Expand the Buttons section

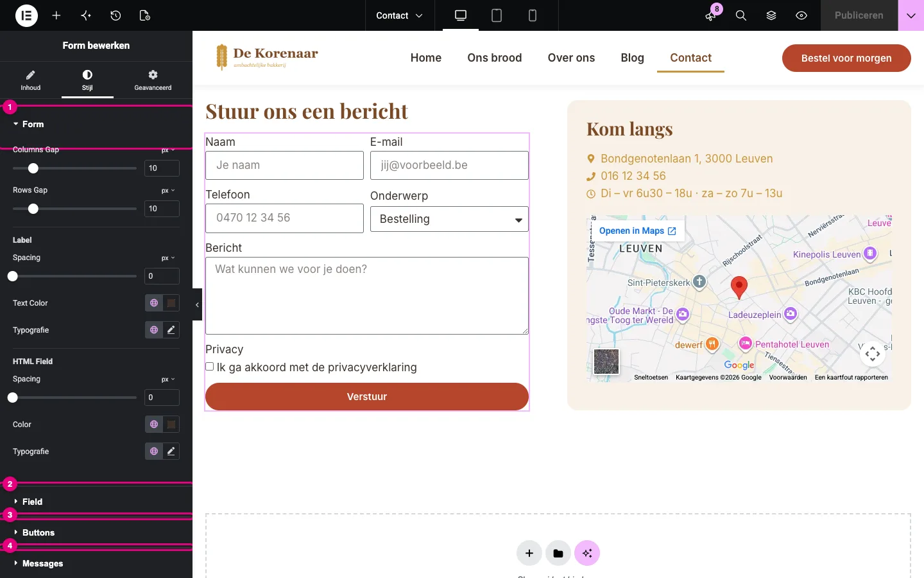[96, 532]
